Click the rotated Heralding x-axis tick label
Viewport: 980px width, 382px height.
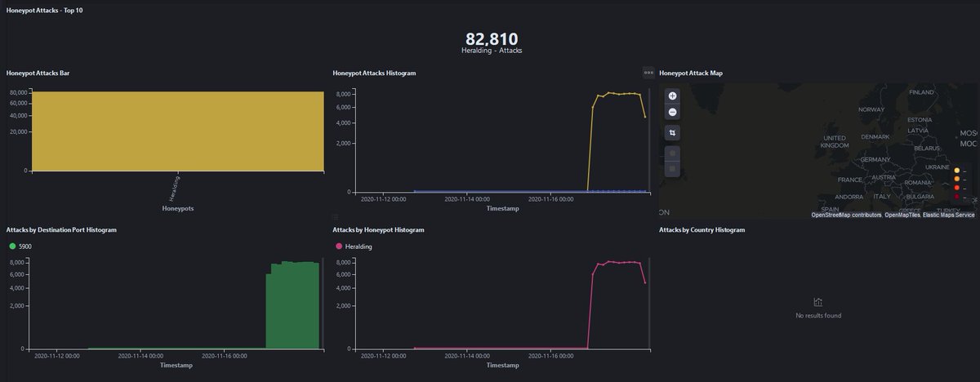click(175, 188)
